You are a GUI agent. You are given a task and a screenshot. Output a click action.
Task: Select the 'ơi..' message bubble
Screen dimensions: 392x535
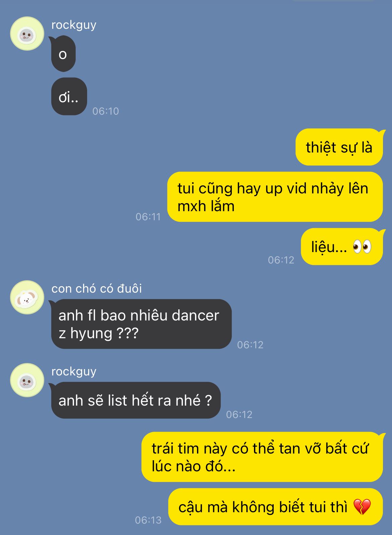tap(69, 97)
